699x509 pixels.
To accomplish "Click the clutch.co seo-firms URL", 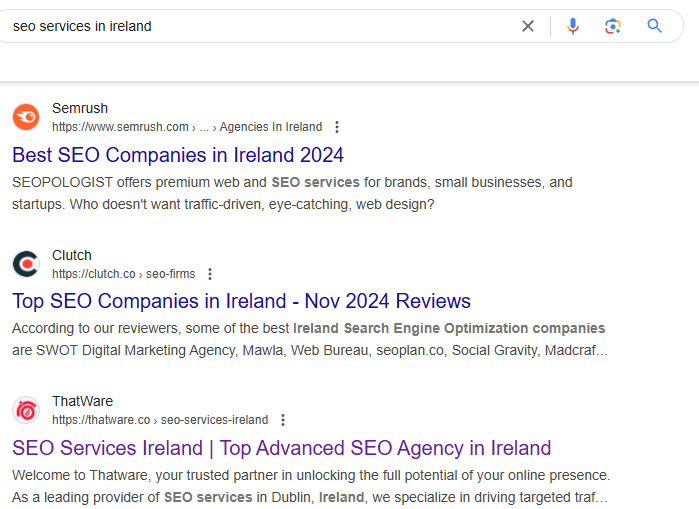I will (x=123, y=274).
